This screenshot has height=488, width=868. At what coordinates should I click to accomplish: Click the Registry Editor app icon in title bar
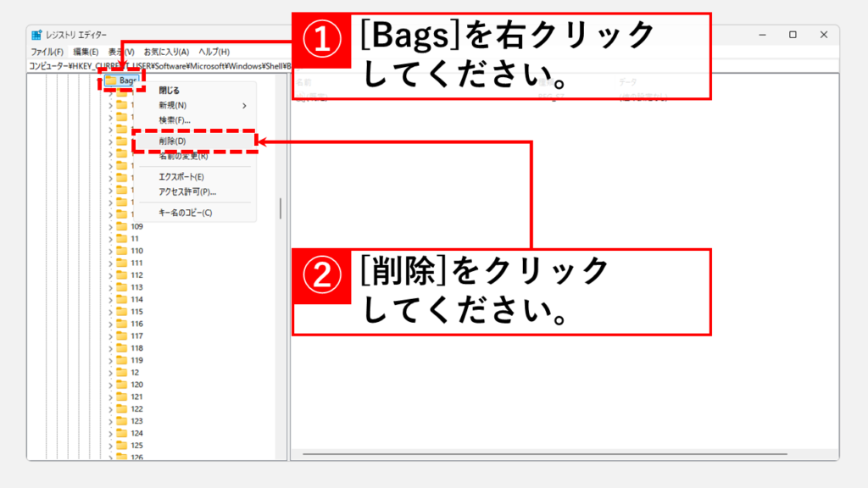[x=36, y=35]
